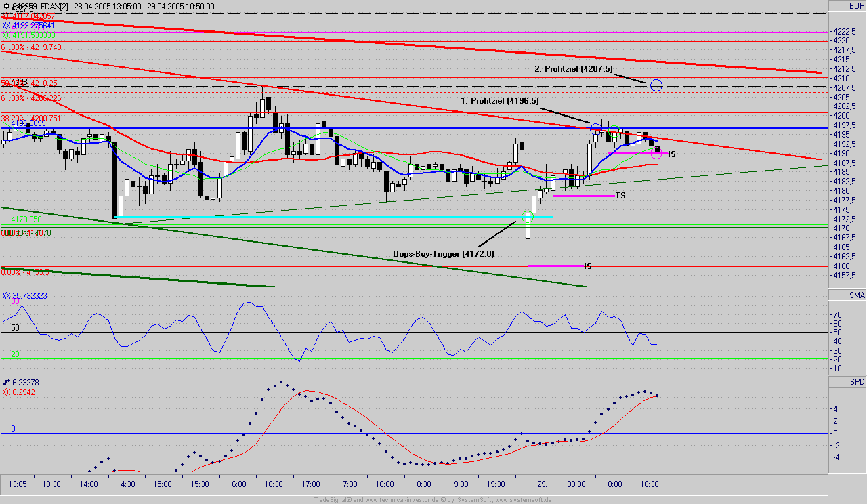Select the blue circle marking 2. Profitziel
This screenshot has width=867, height=504.
(x=656, y=85)
